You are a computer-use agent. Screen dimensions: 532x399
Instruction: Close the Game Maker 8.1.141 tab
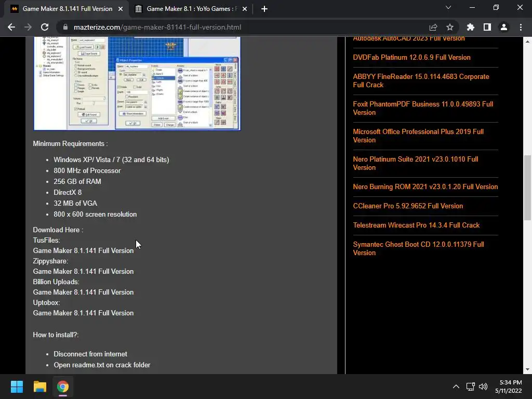(121, 9)
